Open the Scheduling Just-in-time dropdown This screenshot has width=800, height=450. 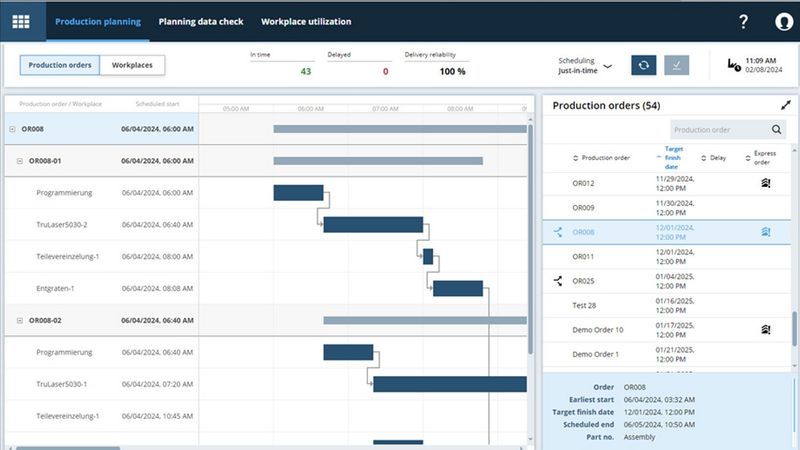click(608, 66)
